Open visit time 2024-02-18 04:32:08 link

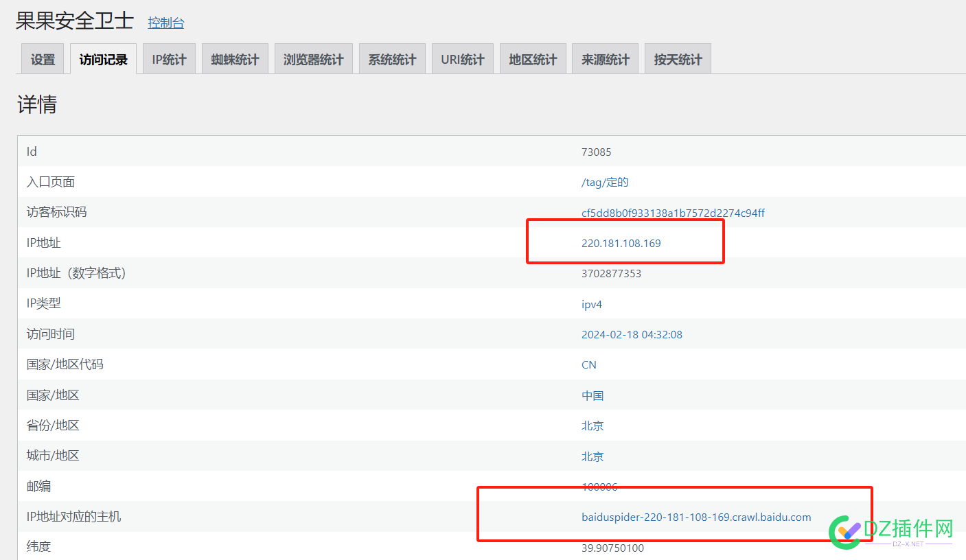coord(632,335)
